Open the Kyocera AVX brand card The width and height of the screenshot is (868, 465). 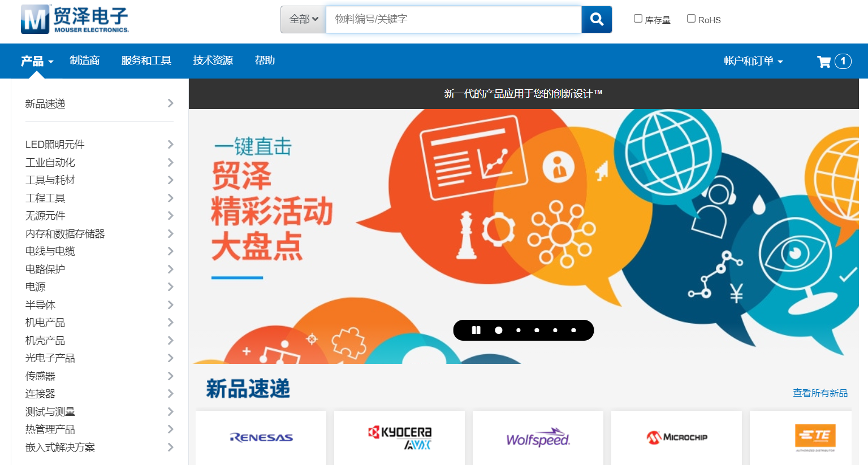[x=400, y=437]
